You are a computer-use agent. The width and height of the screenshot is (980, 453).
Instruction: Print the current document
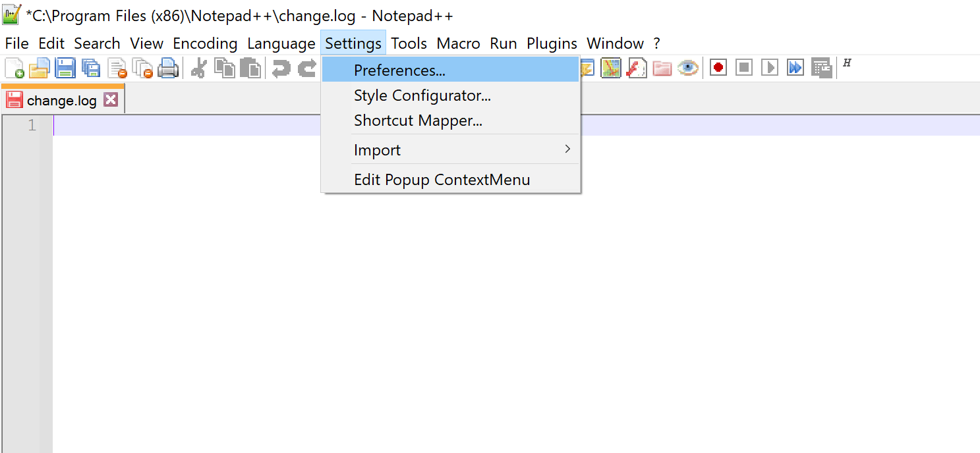[169, 67]
